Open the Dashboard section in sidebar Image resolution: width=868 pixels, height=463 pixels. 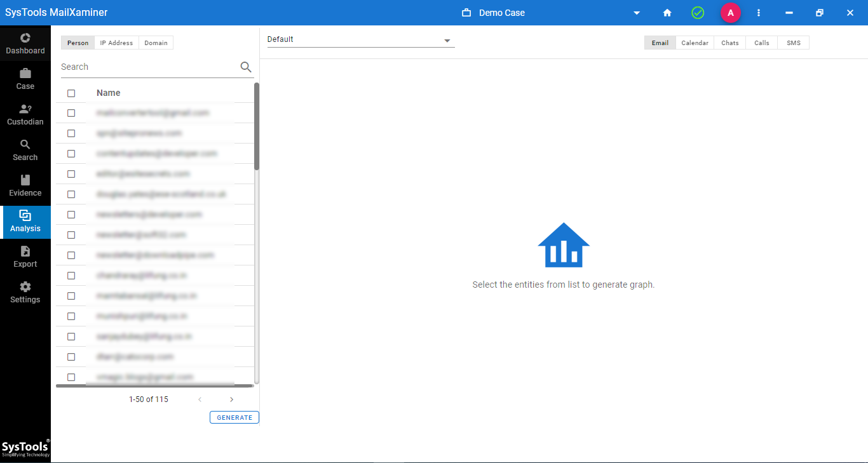pos(25,43)
